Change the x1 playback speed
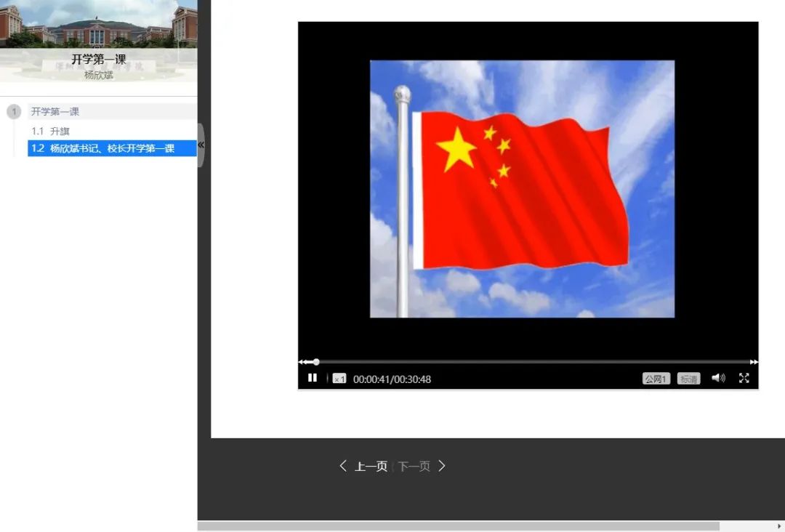785x532 pixels. (339, 379)
